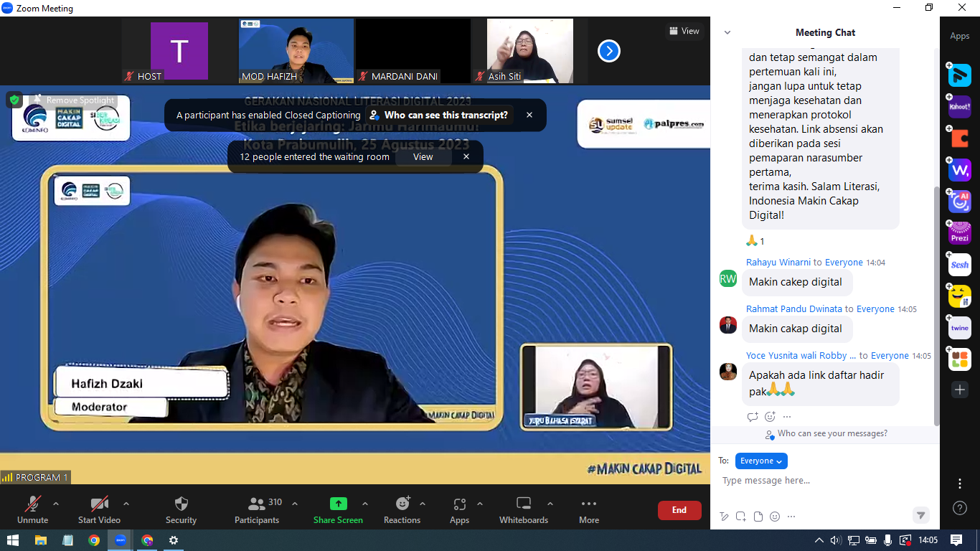Dismiss the Closed Captioning notification
The width and height of the screenshot is (980, 551).
click(529, 115)
